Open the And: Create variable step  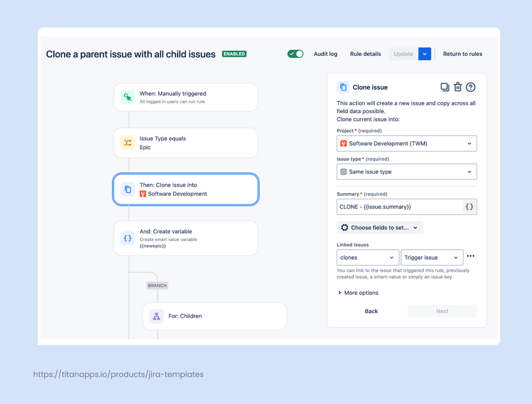(x=186, y=238)
